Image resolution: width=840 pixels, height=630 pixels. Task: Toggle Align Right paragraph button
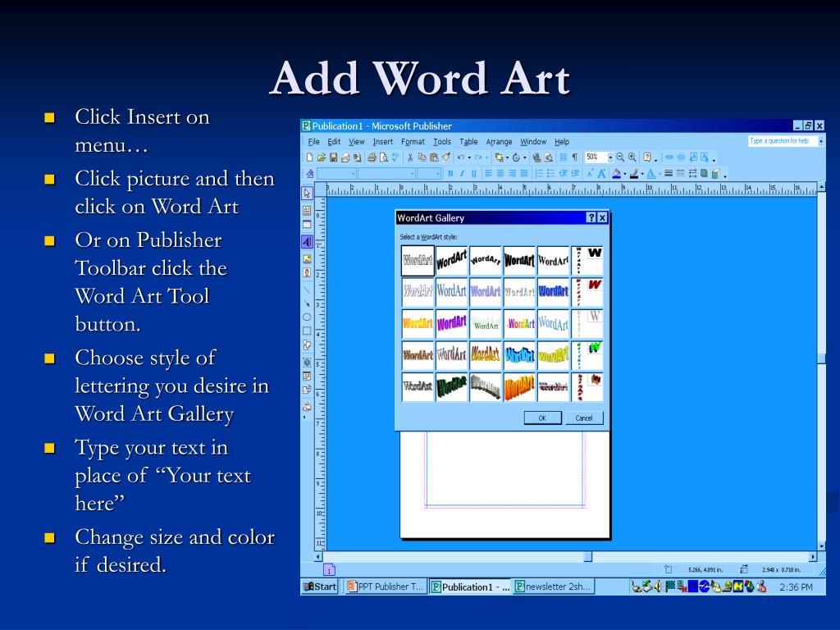point(512,174)
